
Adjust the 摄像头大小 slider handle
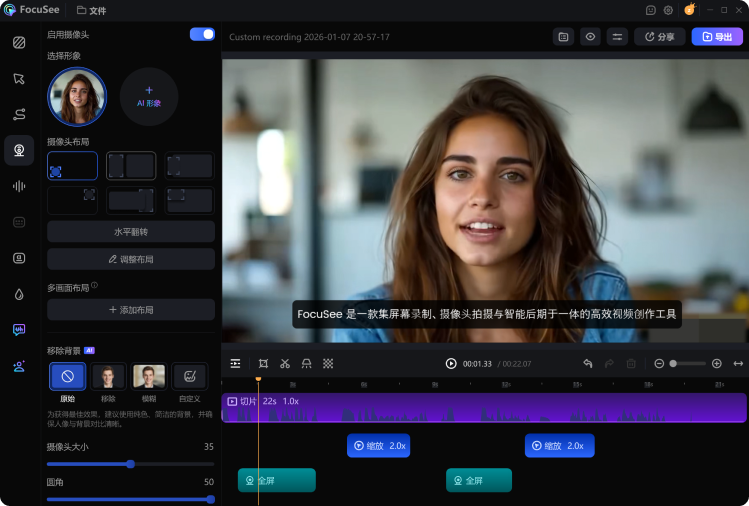[130, 464]
